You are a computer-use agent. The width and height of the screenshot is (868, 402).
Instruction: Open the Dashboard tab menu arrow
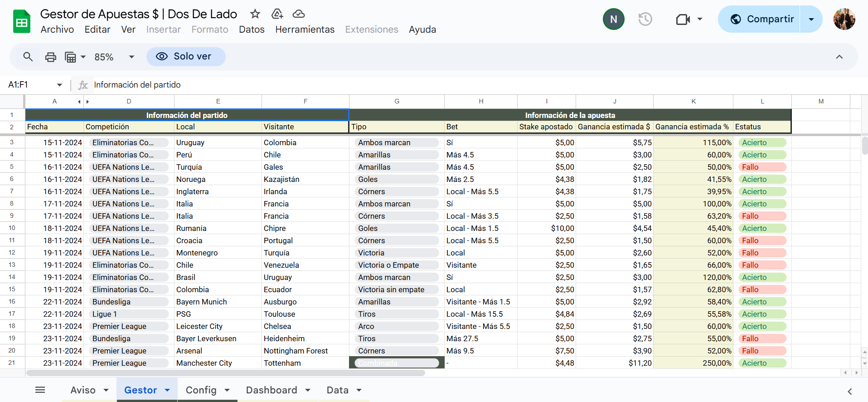[308, 390]
